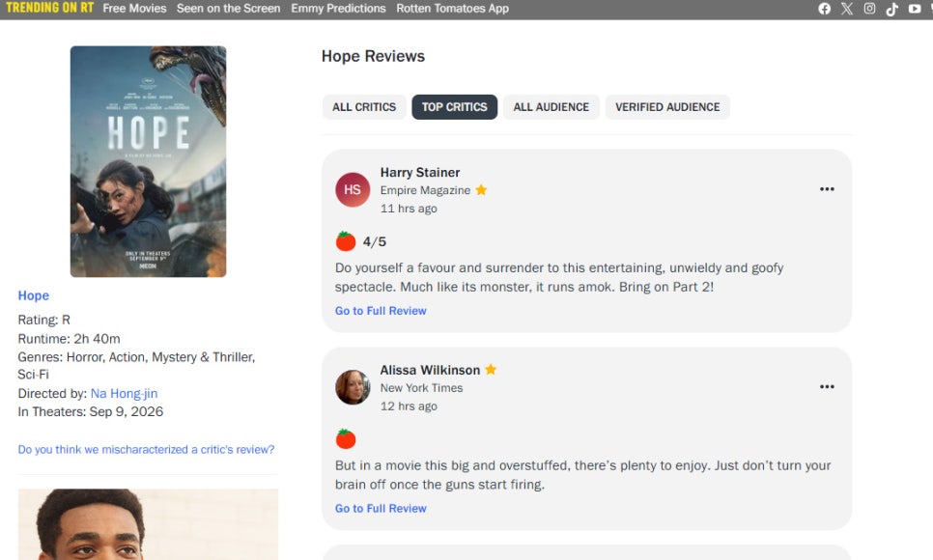Open Rotten Tomatoes Facebook page icon

click(824, 9)
